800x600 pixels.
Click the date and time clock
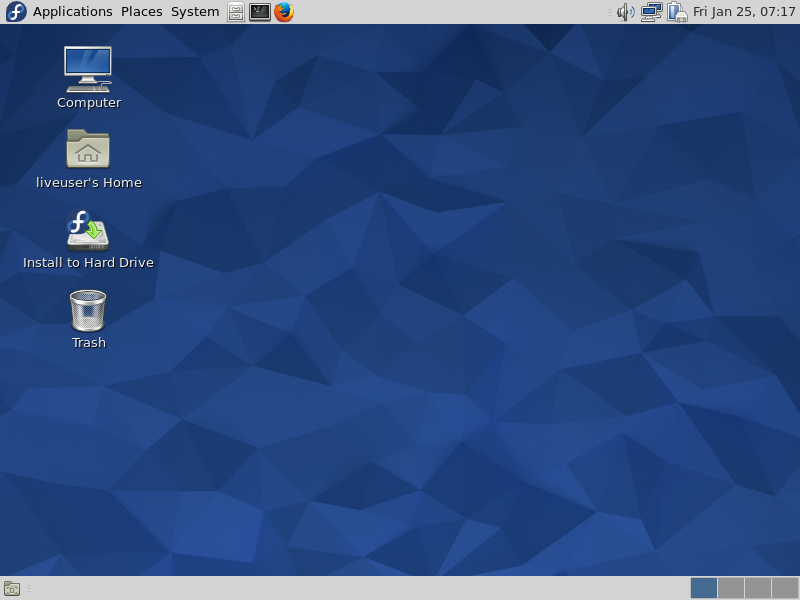pyautogui.click(x=744, y=12)
